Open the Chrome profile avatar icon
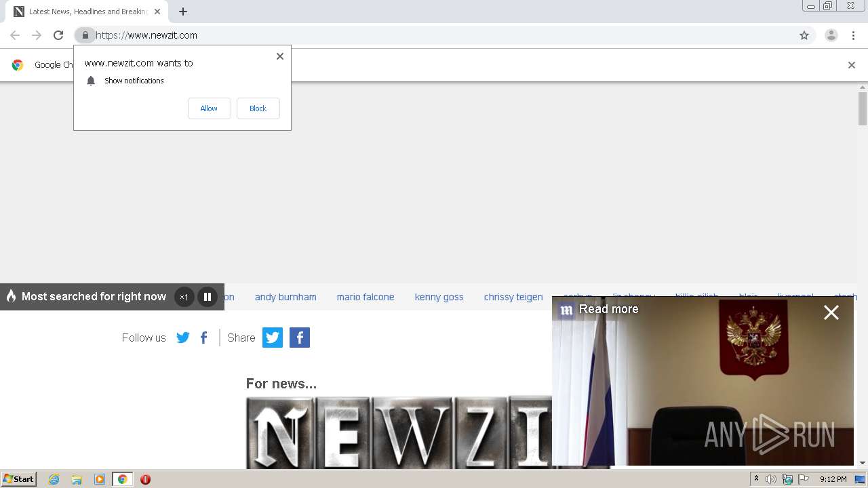Viewport: 868px width, 488px height. tap(831, 35)
